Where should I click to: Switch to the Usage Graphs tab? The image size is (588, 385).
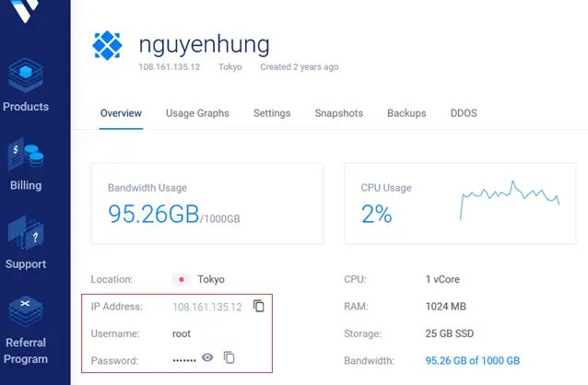coord(197,113)
